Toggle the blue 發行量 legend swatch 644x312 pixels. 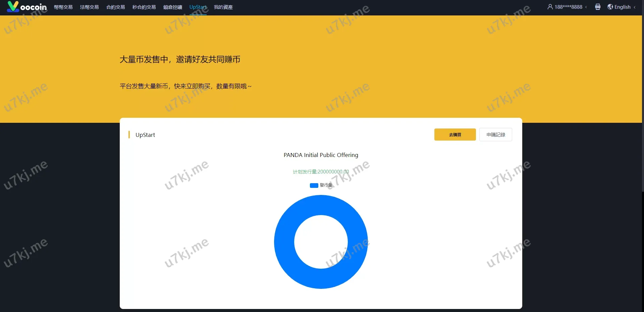[314, 186]
